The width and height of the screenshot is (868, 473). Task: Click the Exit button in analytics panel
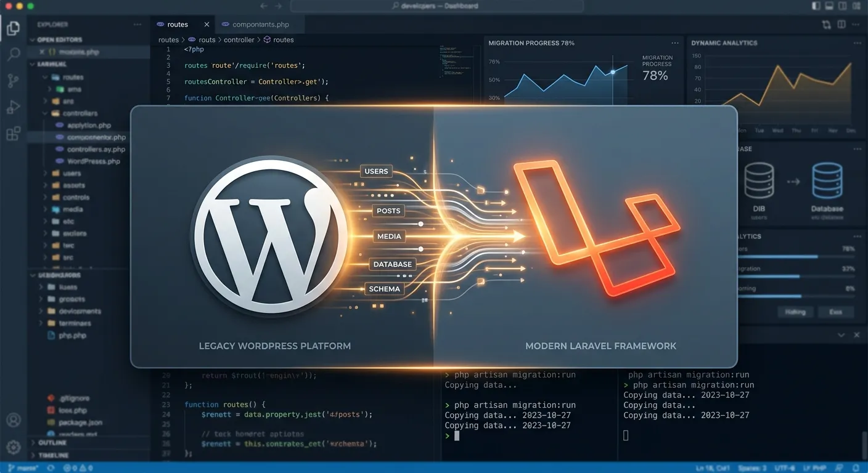835,312
